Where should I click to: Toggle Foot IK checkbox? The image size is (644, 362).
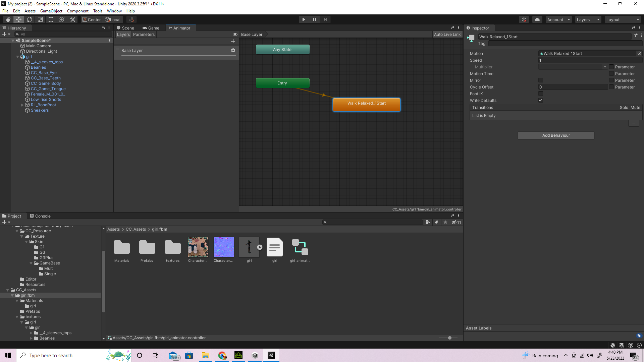(x=541, y=94)
